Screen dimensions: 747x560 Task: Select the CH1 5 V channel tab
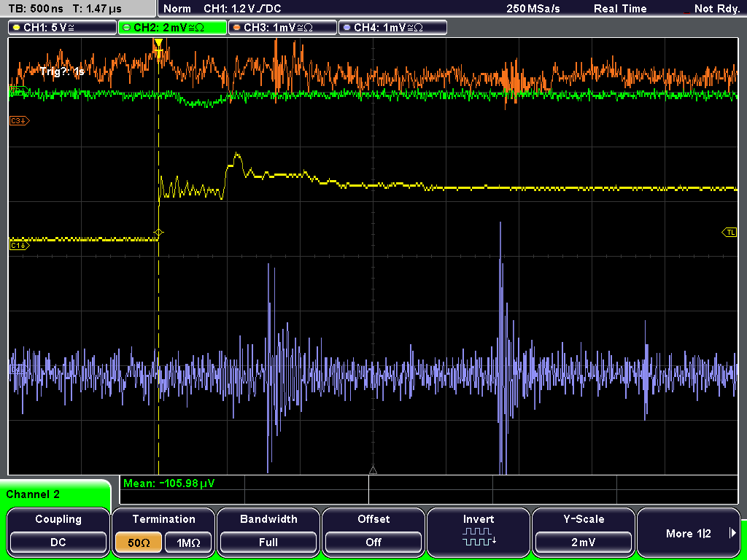coord(63,28)
